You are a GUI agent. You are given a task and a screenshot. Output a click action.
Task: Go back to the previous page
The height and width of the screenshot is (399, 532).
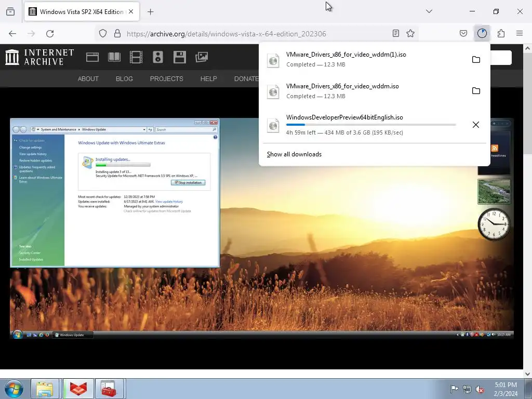[12, 34]
